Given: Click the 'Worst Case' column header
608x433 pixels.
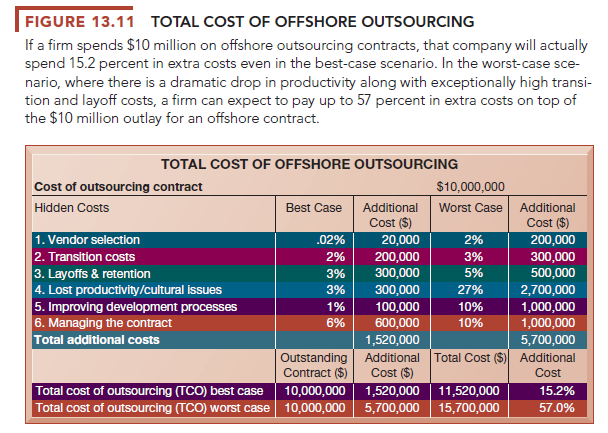Looking at the screenshot, I should 469,207.
